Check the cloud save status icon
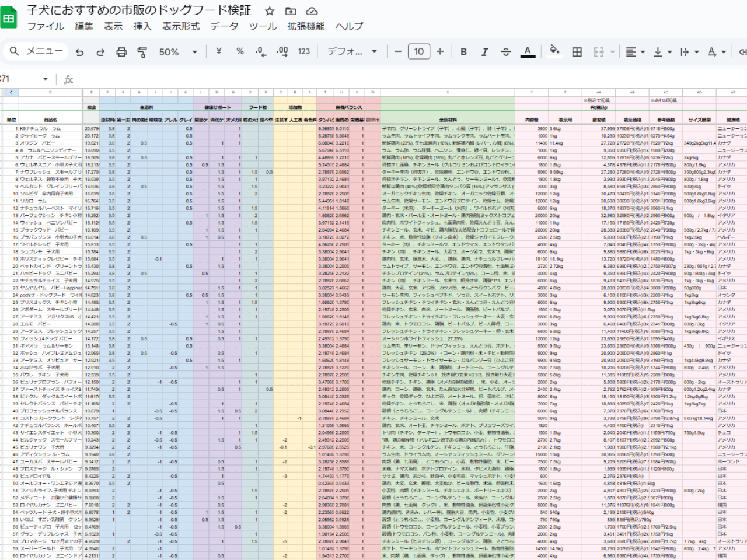 click(312, 11)
